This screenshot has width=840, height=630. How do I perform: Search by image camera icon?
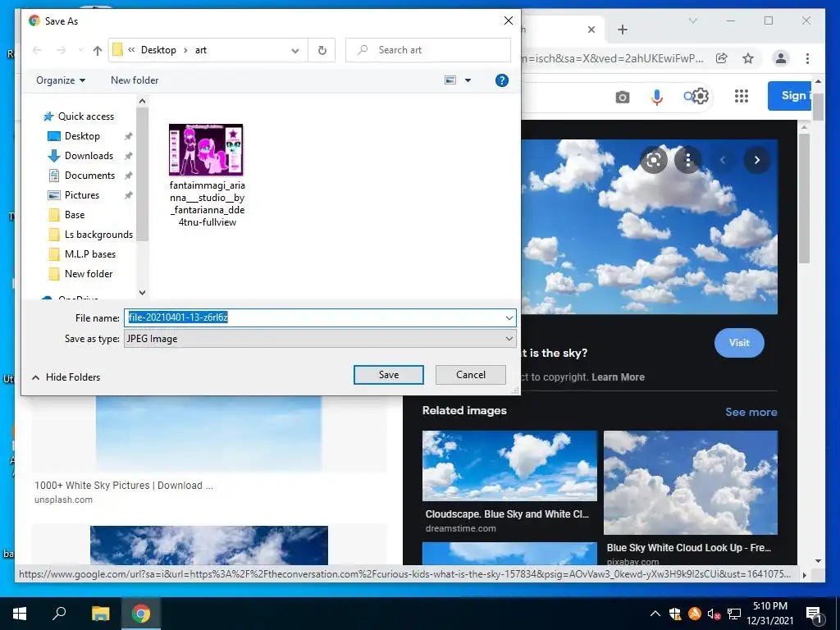622,97
